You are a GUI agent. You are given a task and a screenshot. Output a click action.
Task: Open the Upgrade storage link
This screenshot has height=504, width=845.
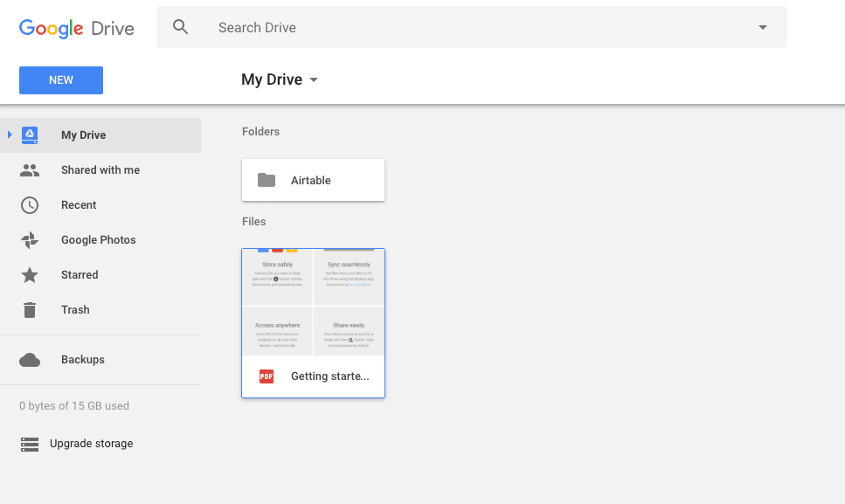coord(91,444)
